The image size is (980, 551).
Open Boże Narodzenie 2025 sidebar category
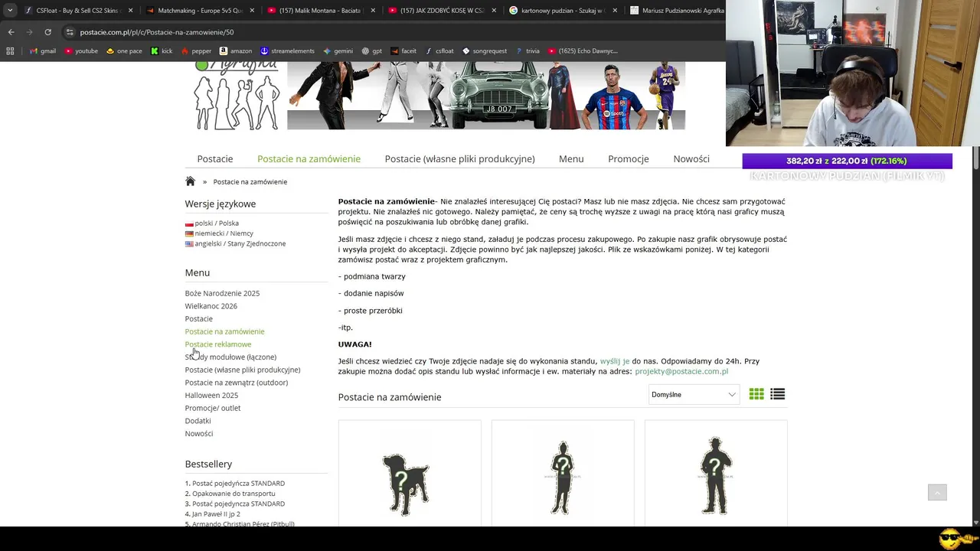click(222, 293)
